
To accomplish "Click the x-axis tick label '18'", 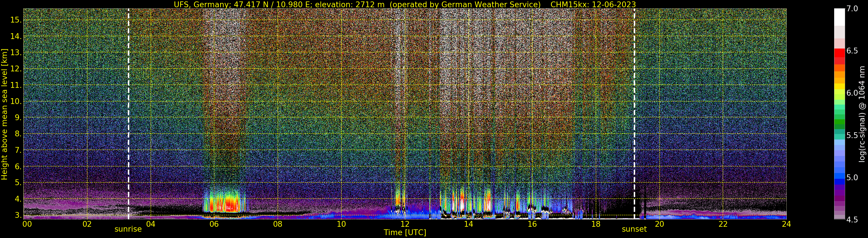I will click(x=596, y=224).
